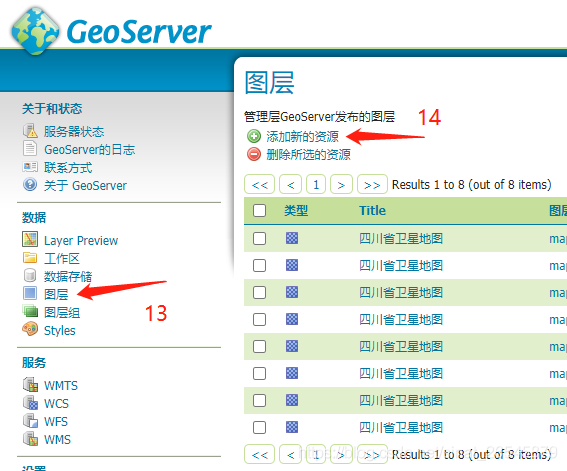
Task: Click the WCS service icon
Action: tap(31, 403)
